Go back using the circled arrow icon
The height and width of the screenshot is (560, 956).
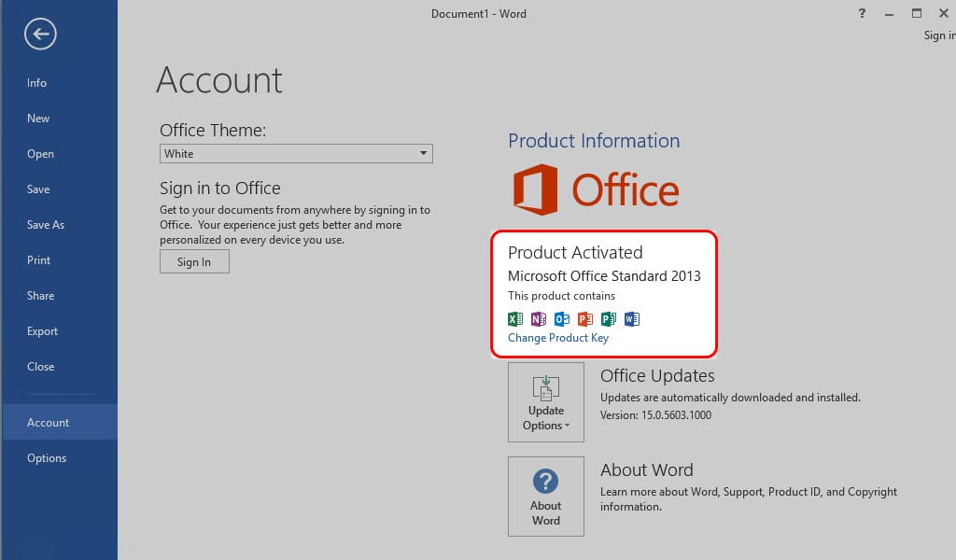40,35
